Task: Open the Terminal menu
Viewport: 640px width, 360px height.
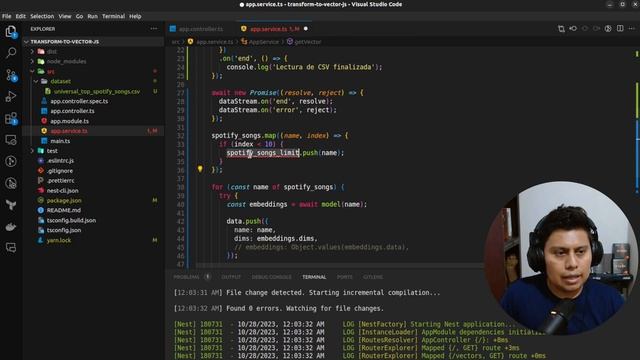Action: (113, 16)
